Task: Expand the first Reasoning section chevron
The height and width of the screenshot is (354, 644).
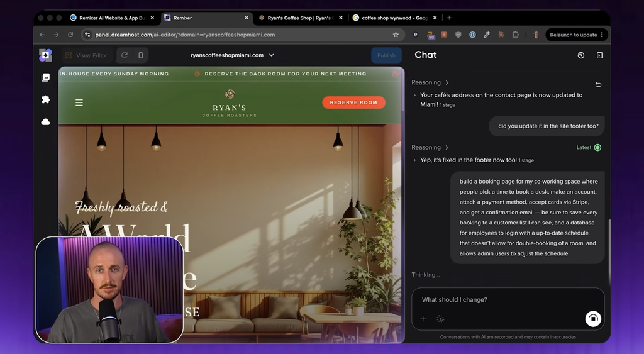Action: (x=447, y=82)
